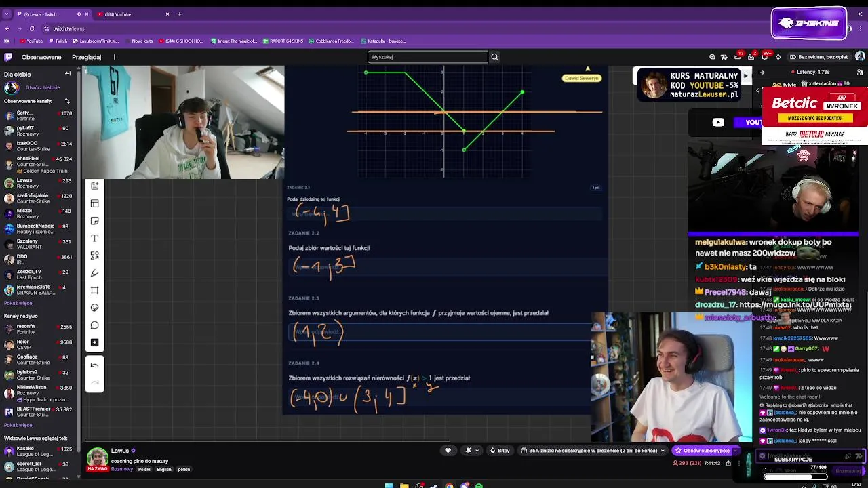Select the whiteboard text tool
The height and width of the screenshot is (488, 868).
pos(94,239)
